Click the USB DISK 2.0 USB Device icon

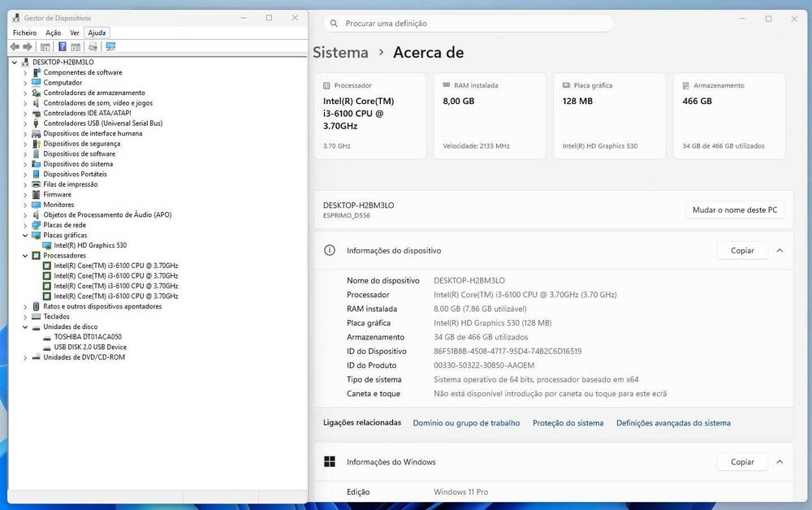coord(47,348)
